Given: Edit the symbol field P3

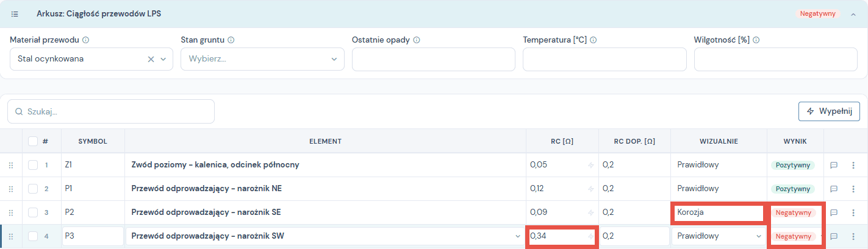Looking at the screenshot, I should coord(93,236).
